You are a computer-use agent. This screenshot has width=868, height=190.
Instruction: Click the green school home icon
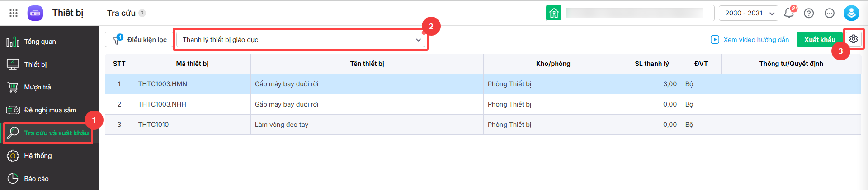point(554,13)
